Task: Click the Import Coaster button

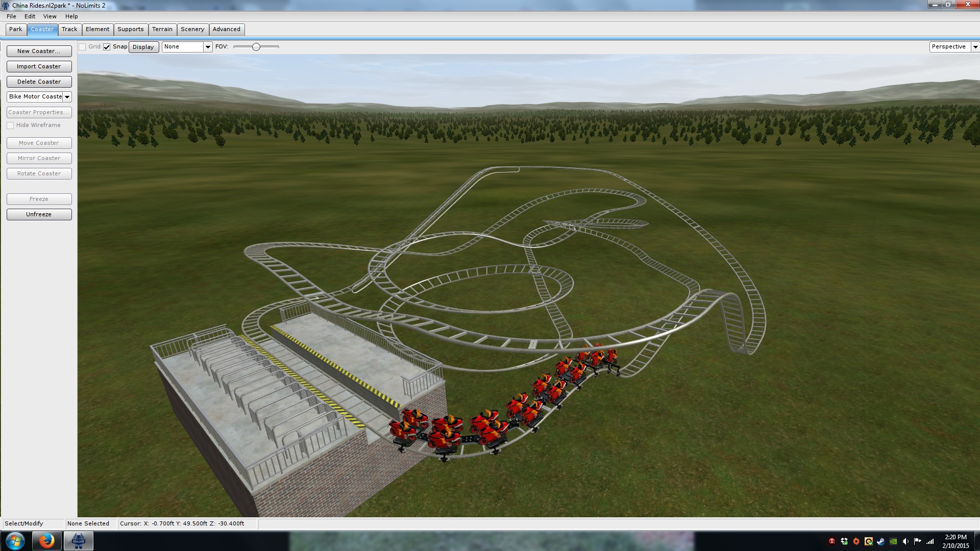Action: click(39, 66)
